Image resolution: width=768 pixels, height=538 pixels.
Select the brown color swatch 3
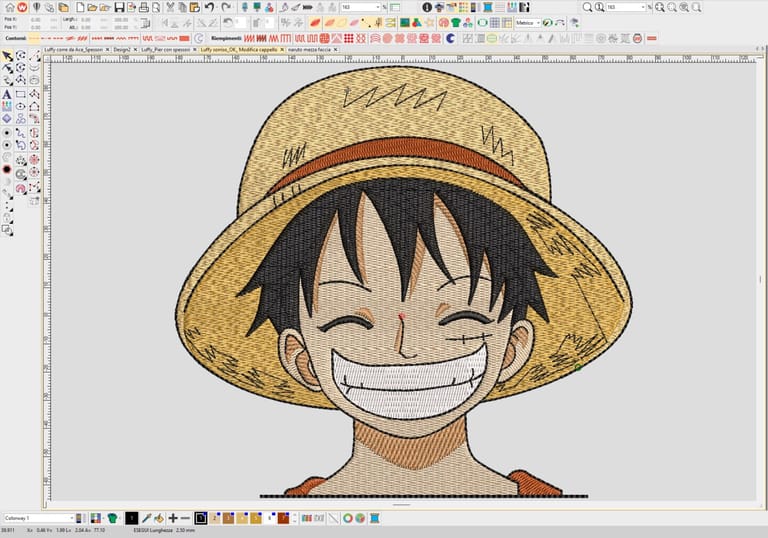[228, 518]
